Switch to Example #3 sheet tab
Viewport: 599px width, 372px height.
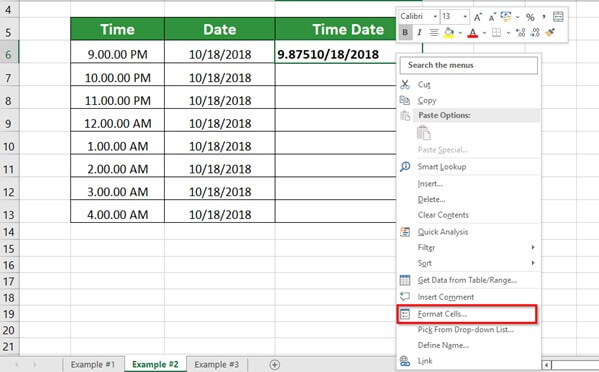[x=217, y=365]
